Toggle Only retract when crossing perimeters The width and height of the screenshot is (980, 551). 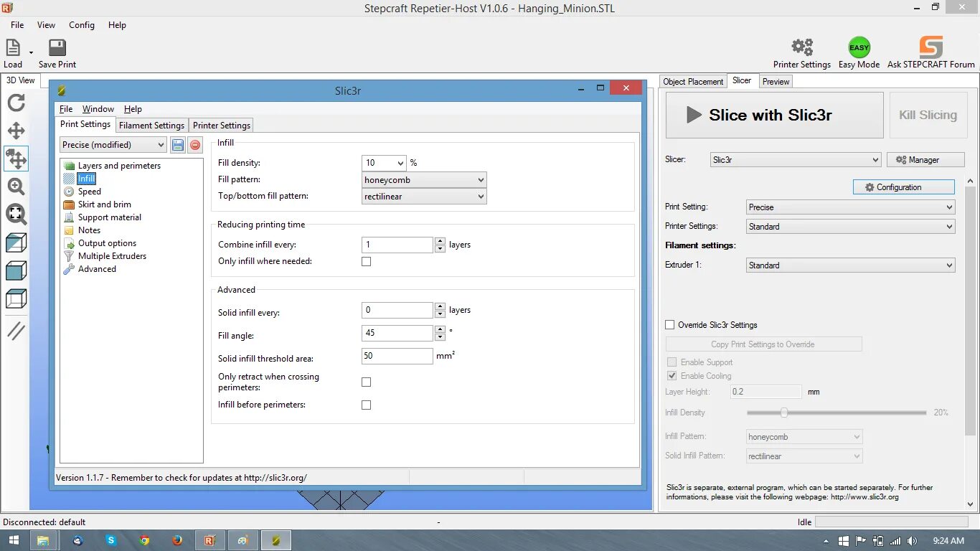(367, 382)
